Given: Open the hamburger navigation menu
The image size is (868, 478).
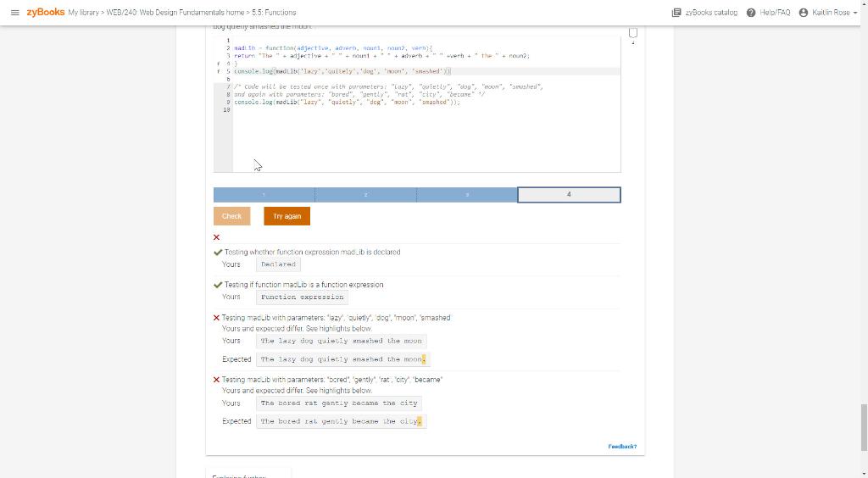Looking at the screenshot, I should 15,12.
